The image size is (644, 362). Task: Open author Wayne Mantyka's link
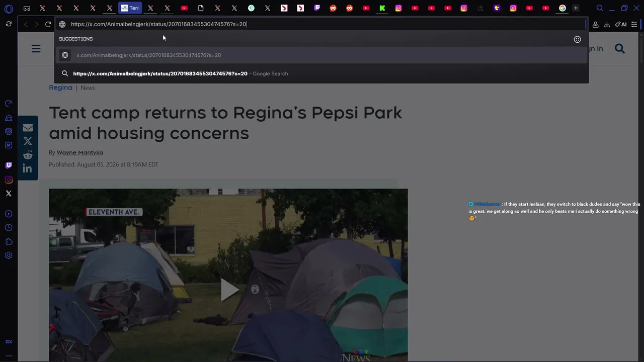(79, 152)
